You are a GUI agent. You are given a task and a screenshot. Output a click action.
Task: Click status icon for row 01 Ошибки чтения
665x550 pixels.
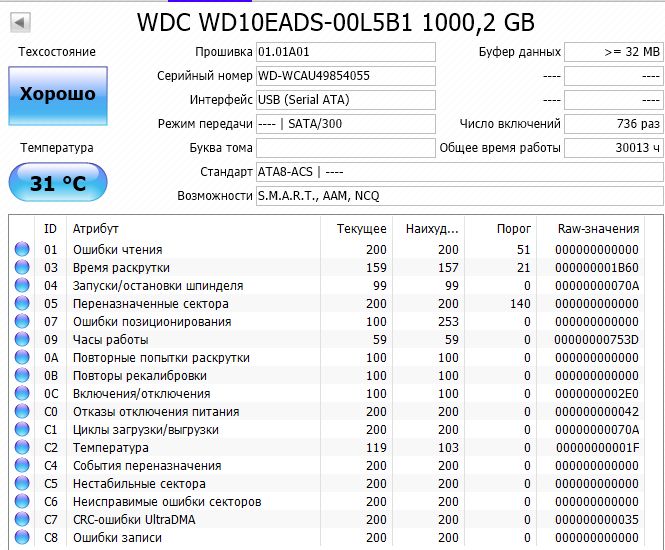point(22,249)
